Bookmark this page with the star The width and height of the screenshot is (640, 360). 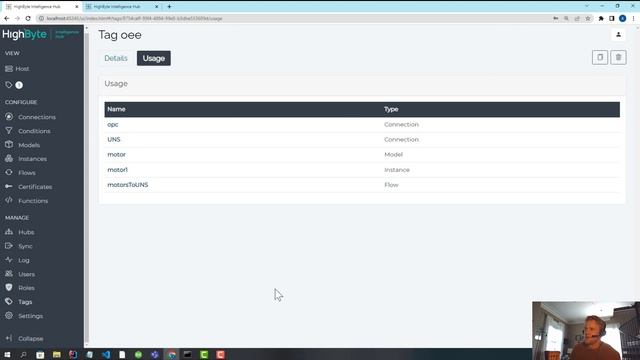pos(588,18)
